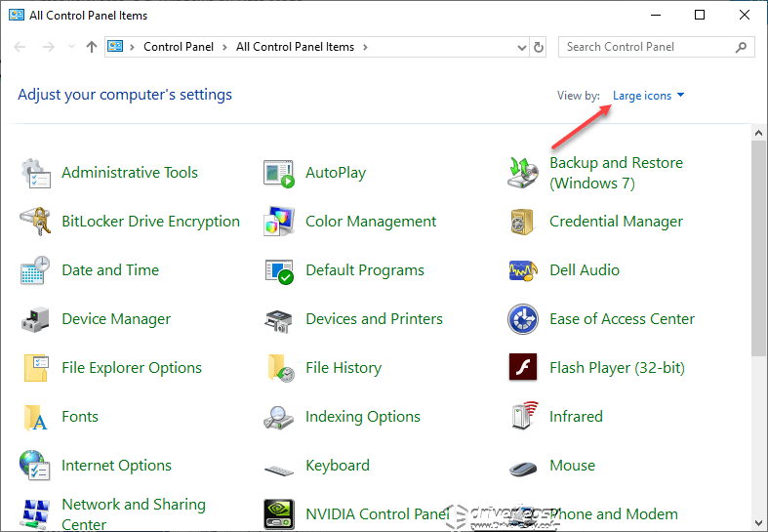This screenshot has width=768, height=532.
Task: Click the File History folder icon
Action: tap(281, 368)
